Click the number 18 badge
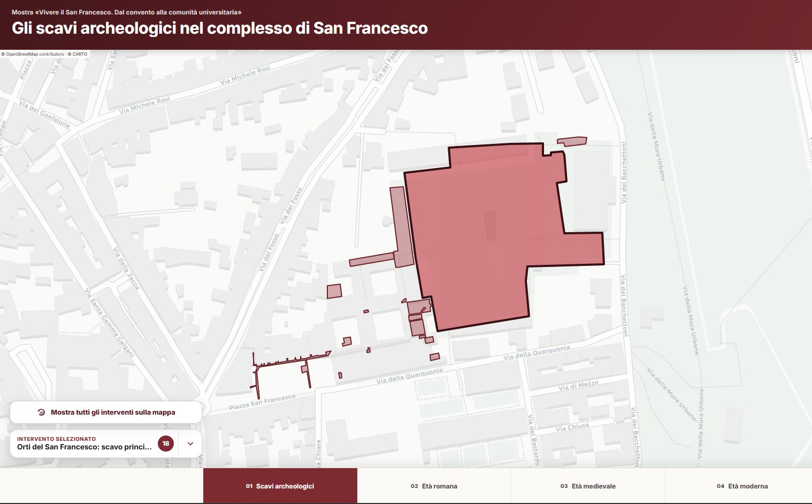This screenshot has height=504, width=812. (166, 444)
